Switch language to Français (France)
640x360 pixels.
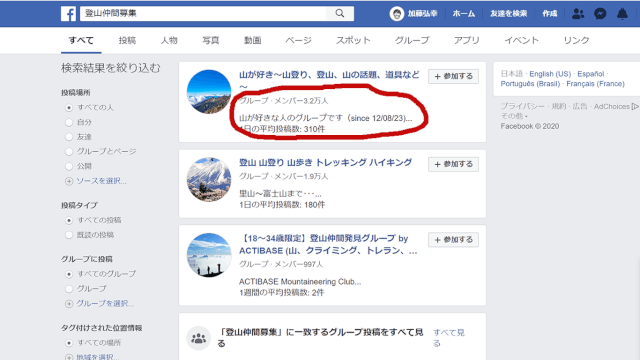595,84
